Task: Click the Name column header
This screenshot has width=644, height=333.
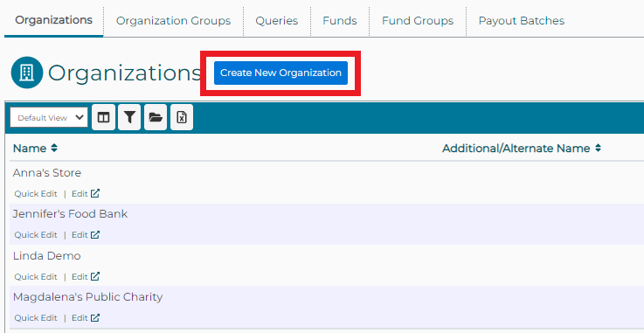Action: tap(30, 149)
